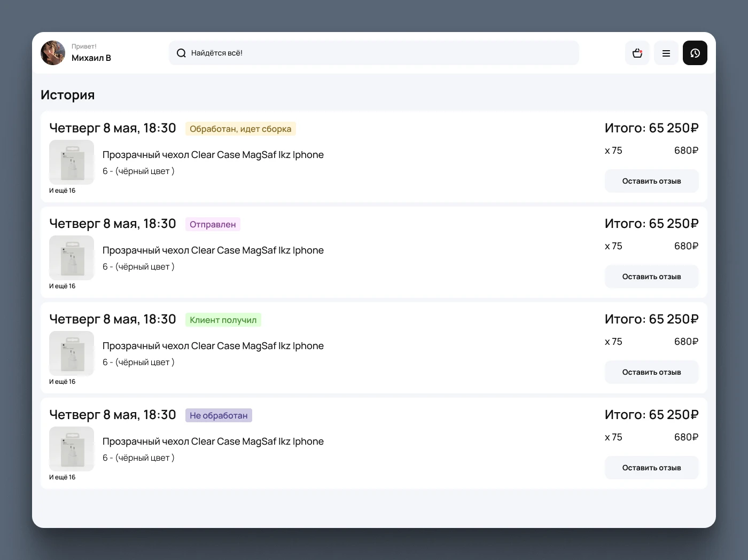Select the purple "Не обработан" status badge
The width and height of the screenshot is (748, 560).
[x=219, y=415]
